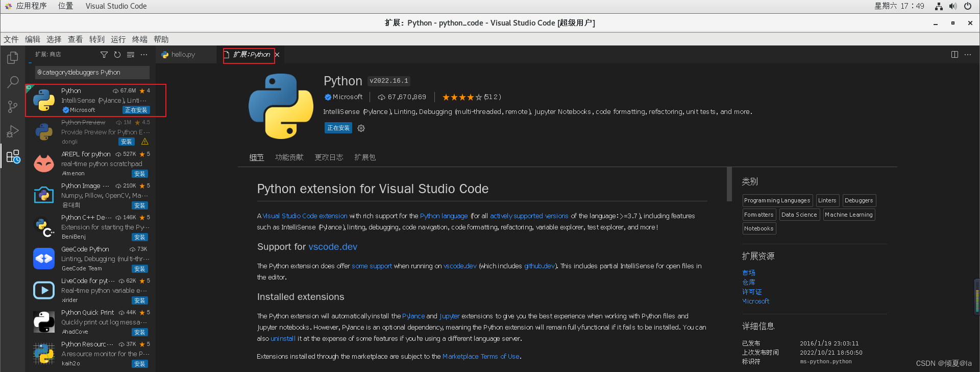This screenshot has width=980, height=372.
Task: Click the readme vertical scrollbar
Action: [x=729, y=184]
